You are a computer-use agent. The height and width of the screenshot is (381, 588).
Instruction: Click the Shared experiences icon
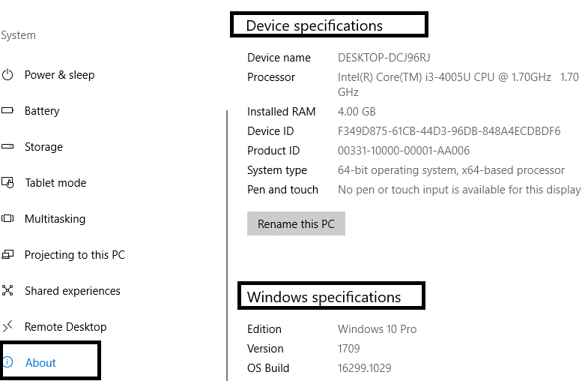pyautogui.click(x=8, y=291)
